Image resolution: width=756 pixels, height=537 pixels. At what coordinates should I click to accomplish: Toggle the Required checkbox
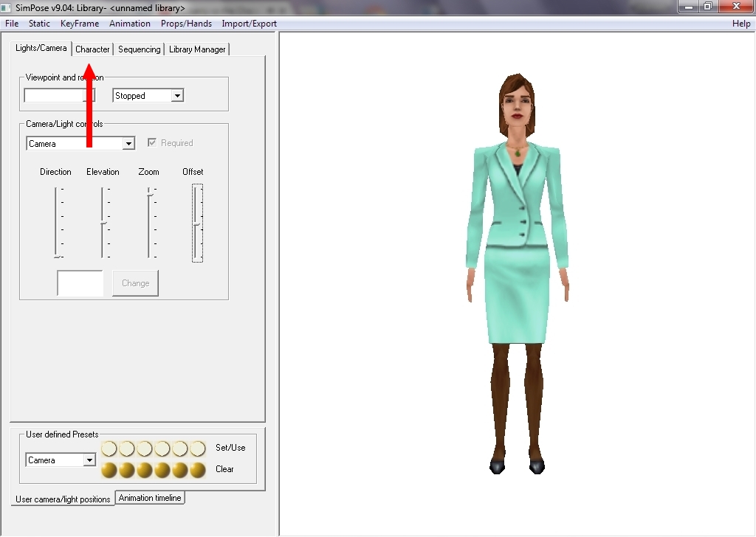(x=152, y=143)
